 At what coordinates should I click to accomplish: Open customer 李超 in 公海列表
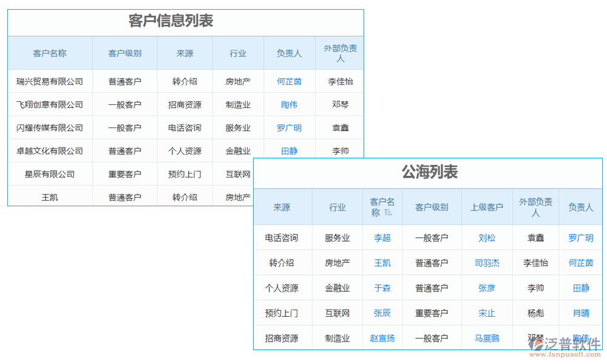tap(383, 238)
